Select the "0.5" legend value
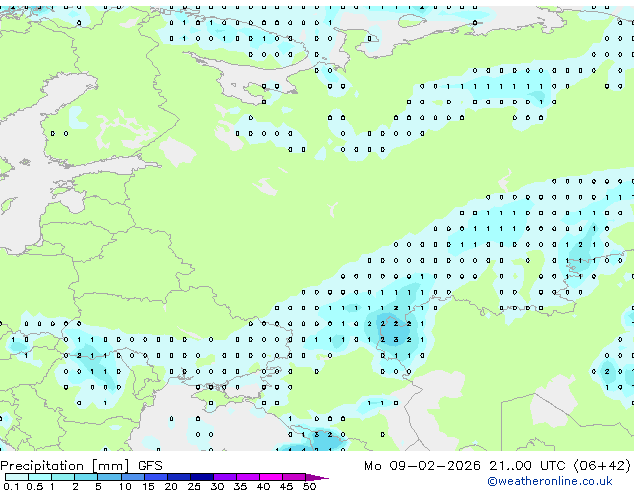 click(x=35, y=486)
